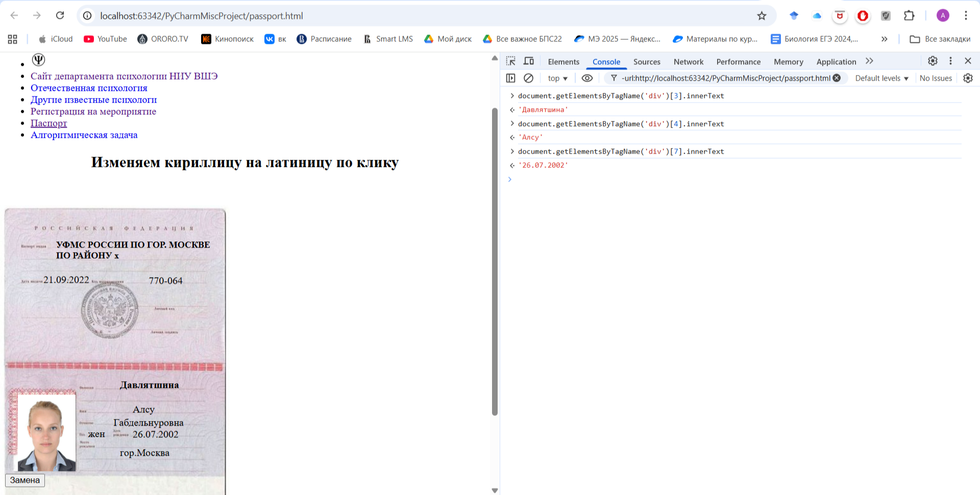
Task: Switch to the Network tab
Action: tap(688, 62)
